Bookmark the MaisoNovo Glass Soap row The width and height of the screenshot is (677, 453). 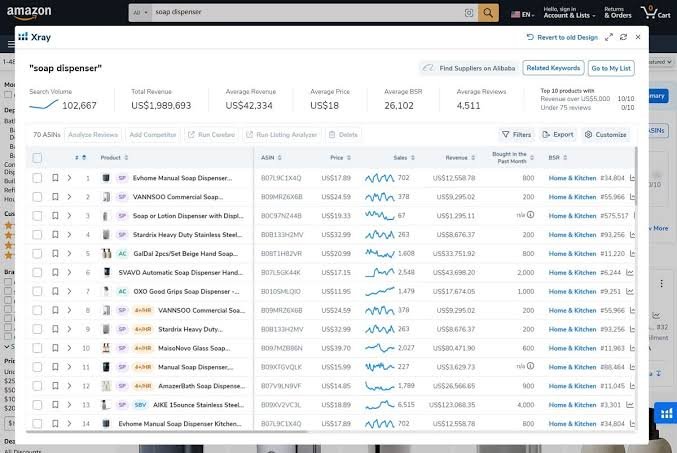click(55, 348)
